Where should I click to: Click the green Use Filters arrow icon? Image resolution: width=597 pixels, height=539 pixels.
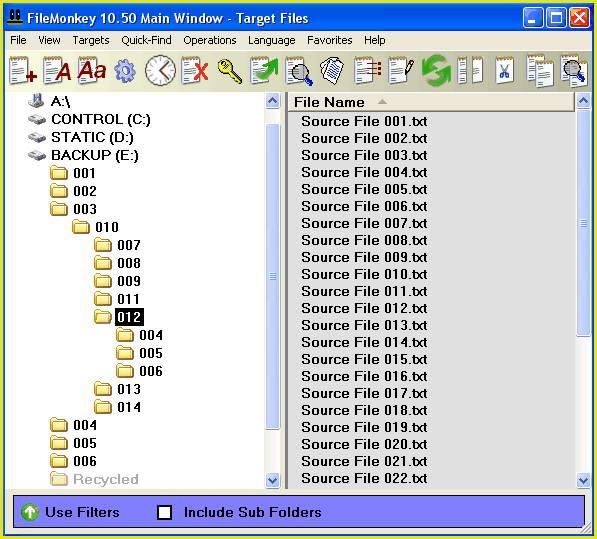30,512
